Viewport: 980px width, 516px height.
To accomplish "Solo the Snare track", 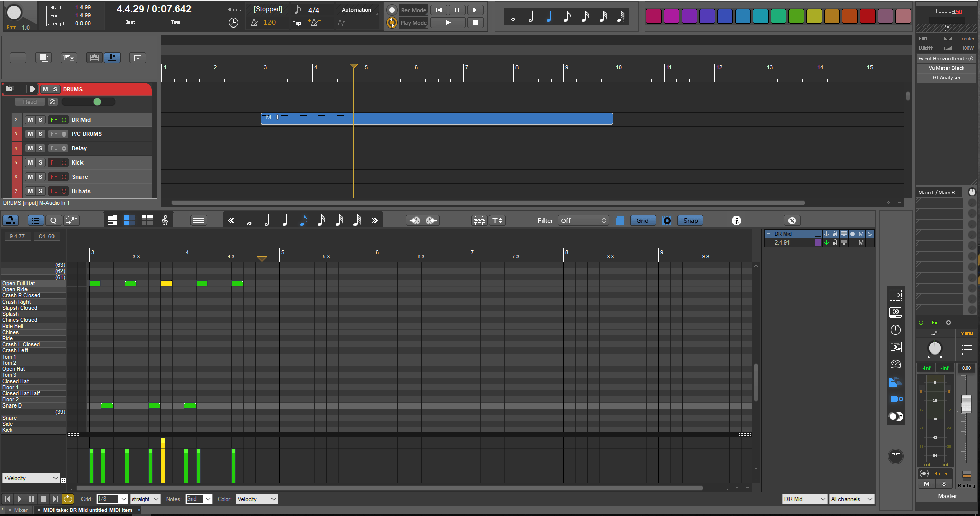I will [x=40, y=177].
